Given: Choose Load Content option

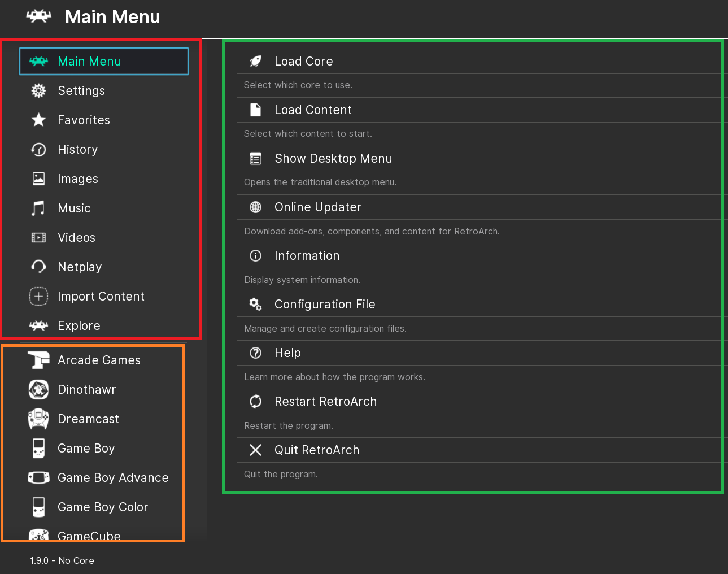Looking at the screenshot, I should point(481,110).
